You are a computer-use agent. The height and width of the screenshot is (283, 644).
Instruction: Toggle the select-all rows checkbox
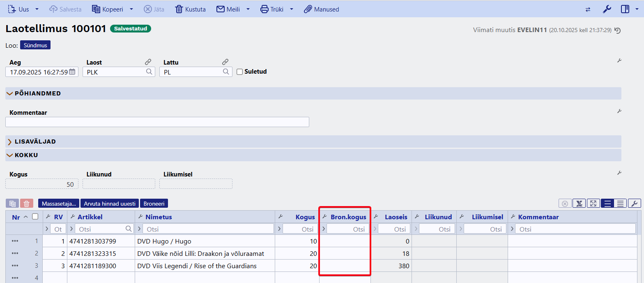click(x=35, y=217)
